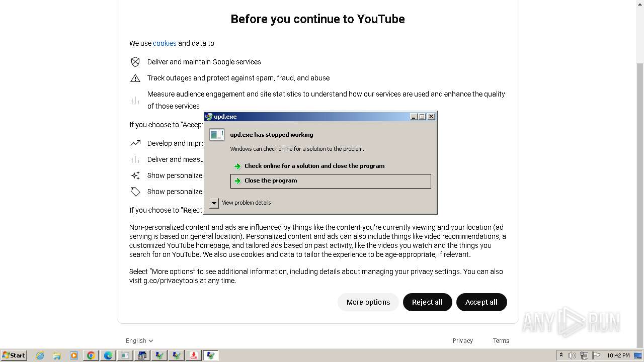
Task: Open the Terms link
Action: coord(501,341)
